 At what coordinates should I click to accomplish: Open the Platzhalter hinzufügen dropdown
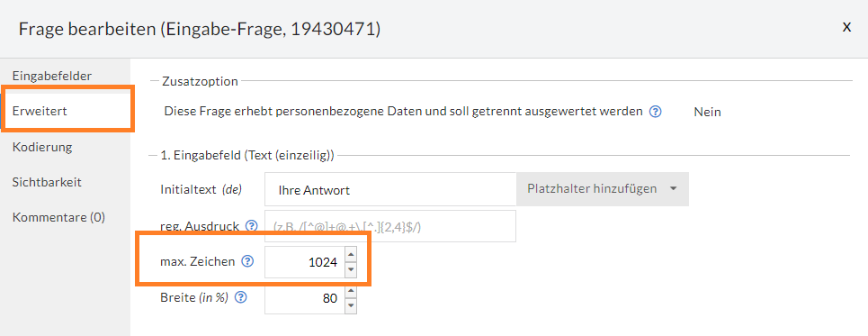click(x=603, y=189)
